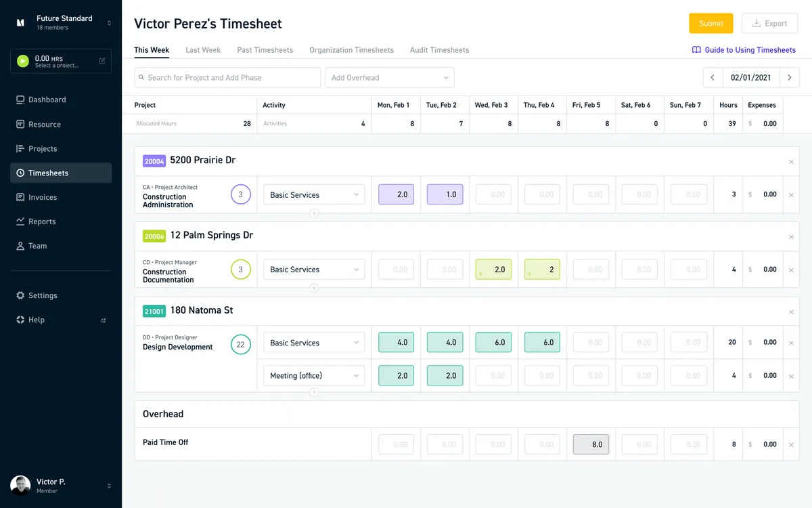Go to the next week arrow
812x508 pixels.
(790, 78)
